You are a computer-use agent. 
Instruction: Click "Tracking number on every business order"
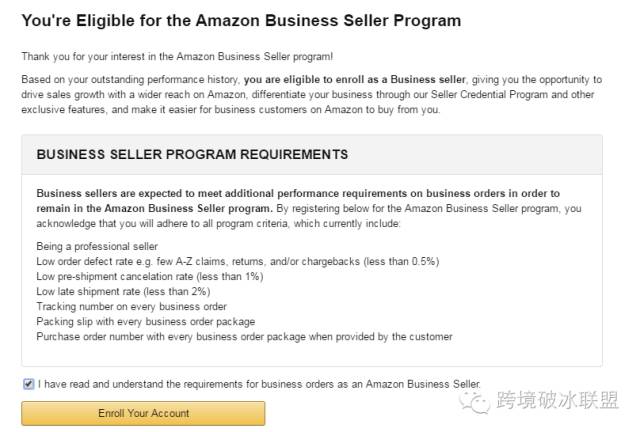pos(131,306)
